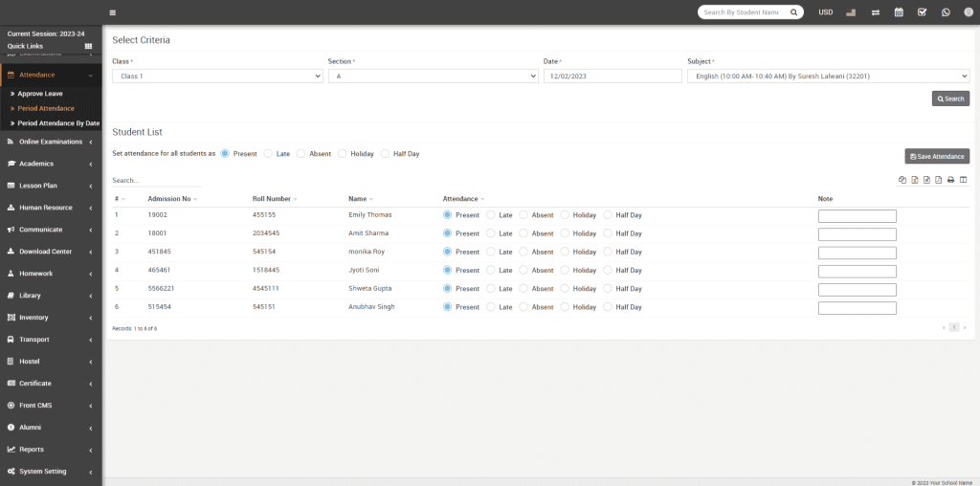Screen dimensions: 980x486
Task: Expand the Inventory sidebar menu
Action: click(x=51, y=318)
